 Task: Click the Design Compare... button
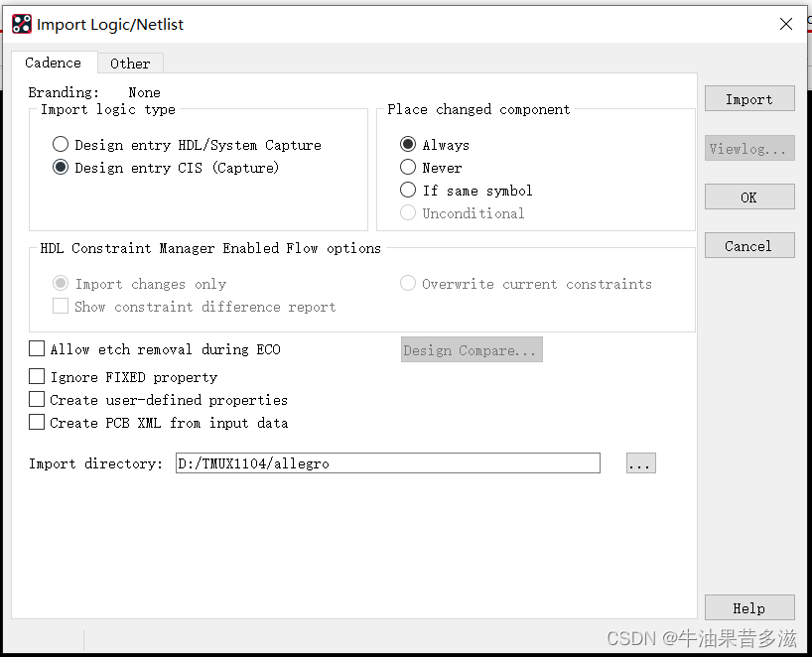tap(472, 350)
